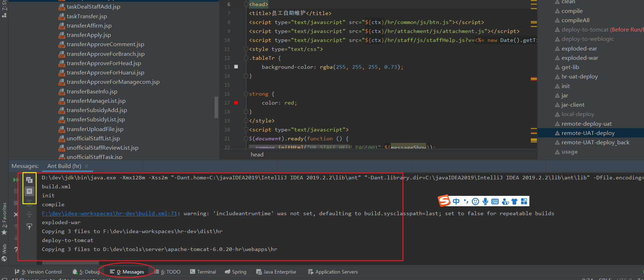Click the red color swatch on line 17
This screenshot has height=280, width=644.
[236, 103]
